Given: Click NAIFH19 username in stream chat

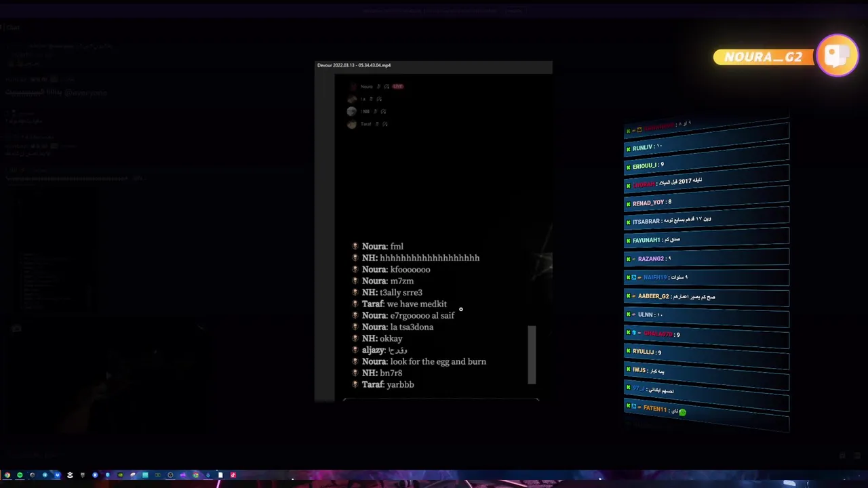Looking at the screenshot, I should [655, 277].
